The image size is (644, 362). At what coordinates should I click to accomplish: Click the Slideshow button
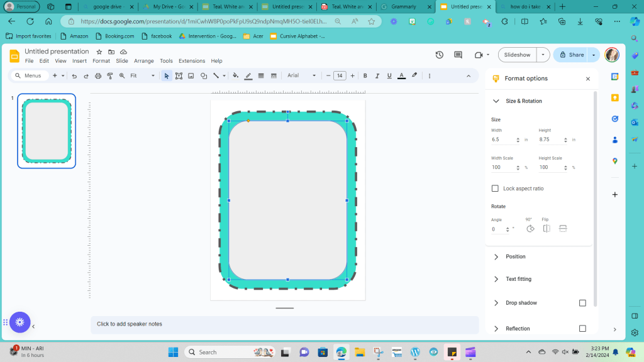517,55
